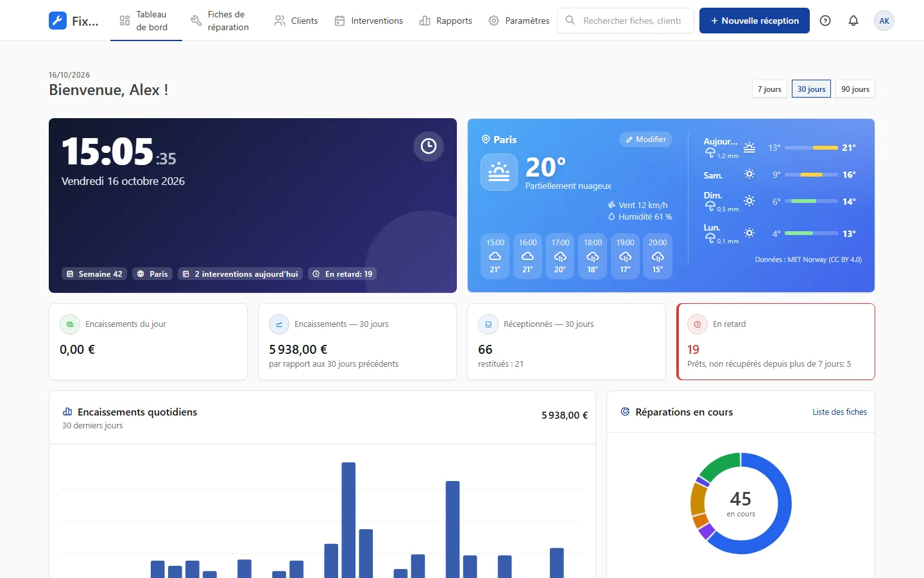This screenshot has height=578, width=924.
Task: Select the 20:00 hourly forecast tile
Action: pyautogui.click(x=658, y=256)
